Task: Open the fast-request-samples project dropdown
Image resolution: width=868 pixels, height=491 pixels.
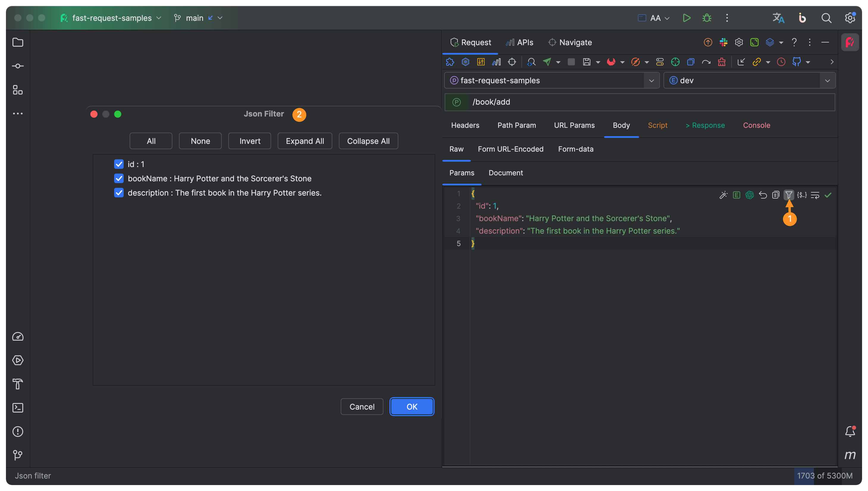Action: click(x=651, y=80)
